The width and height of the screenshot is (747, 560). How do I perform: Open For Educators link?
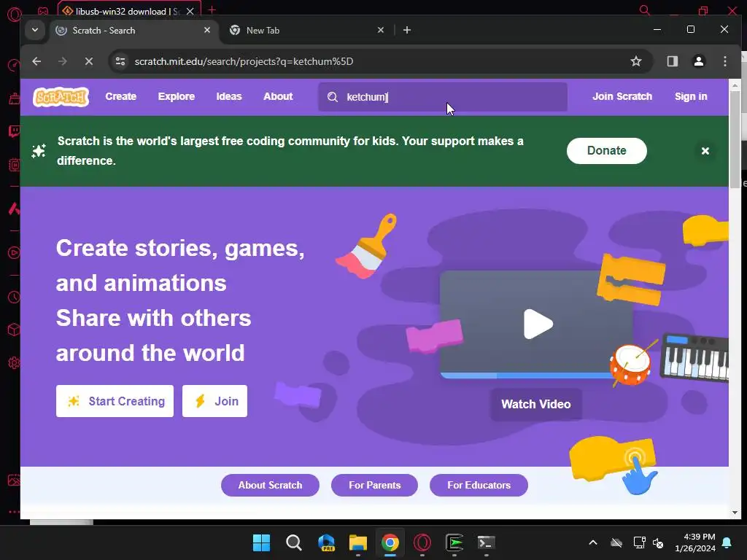point(479,485)
